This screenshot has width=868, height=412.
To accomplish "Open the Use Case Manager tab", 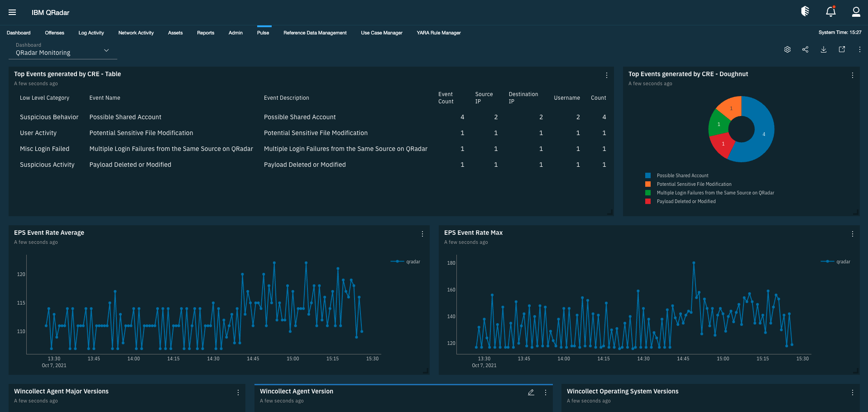I will click(381, 33).
